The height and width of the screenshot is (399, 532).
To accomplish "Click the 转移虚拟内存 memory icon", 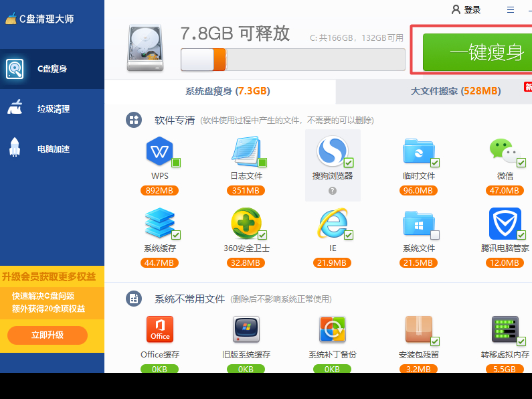I will (505, 329).
